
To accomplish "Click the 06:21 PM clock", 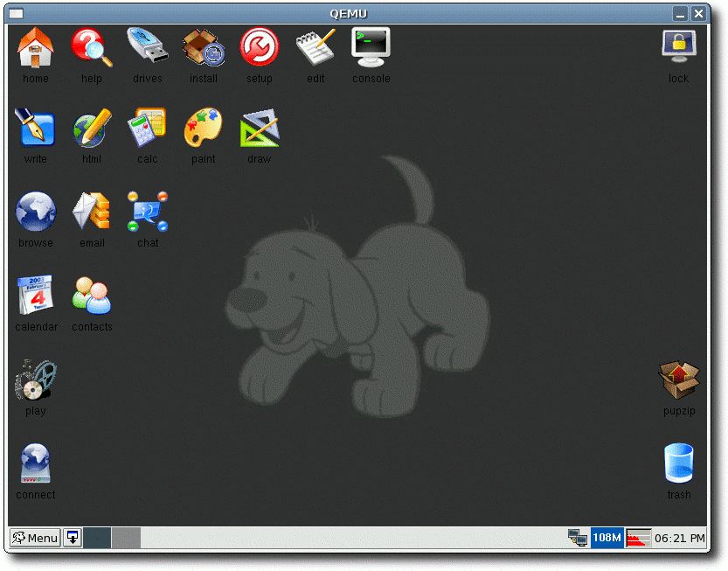I will 680,538.
